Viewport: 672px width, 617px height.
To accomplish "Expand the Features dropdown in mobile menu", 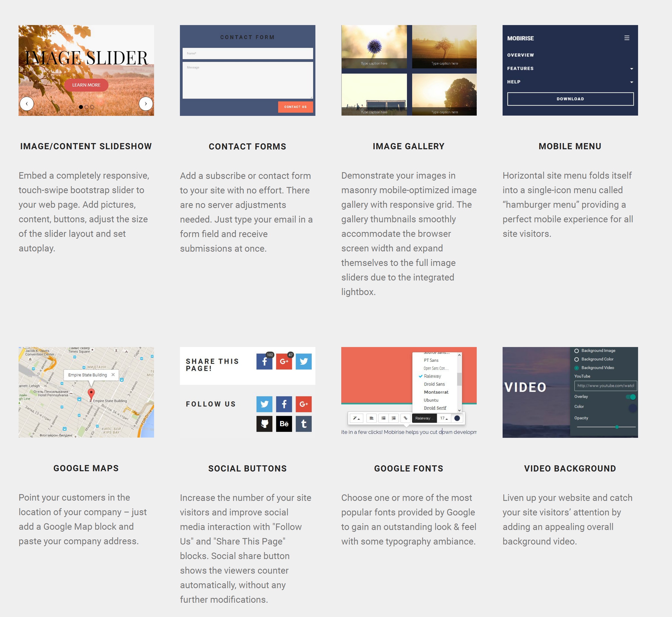I will click(632, 68).
